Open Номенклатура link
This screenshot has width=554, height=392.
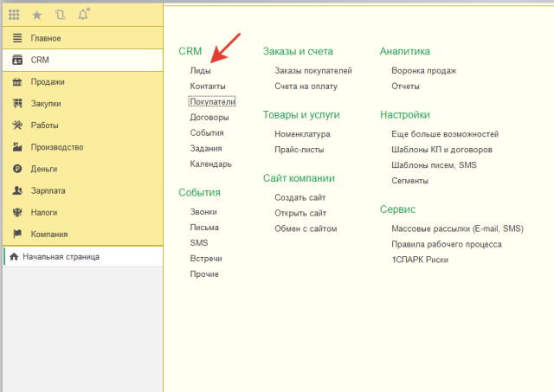[302, 134]
